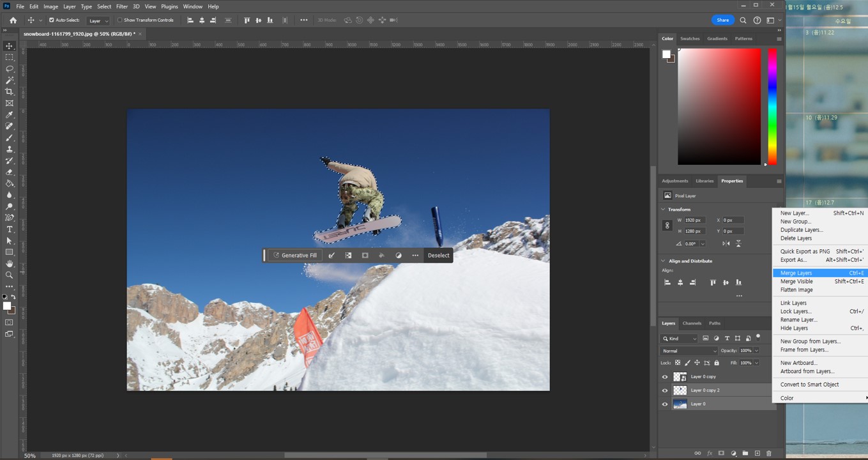Select the Rectangular Marquee tool
868x460 pixels.
click(10, 57)
